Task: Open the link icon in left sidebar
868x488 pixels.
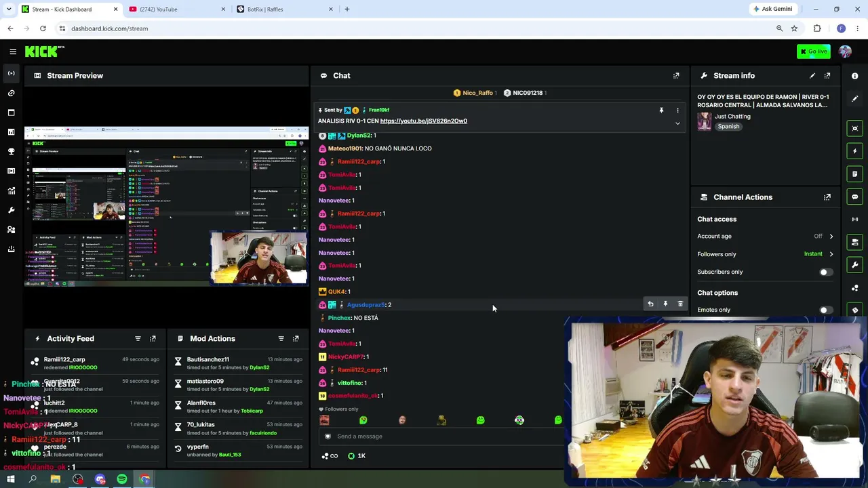Action: [x=11, y=93]
